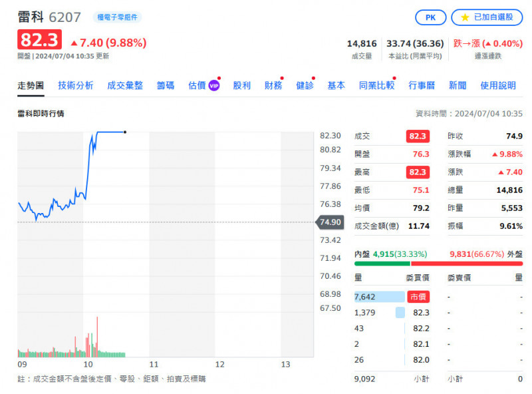The height and width of the screenshot is (394, 532).
Task: Toggle 已加自選股 watchlist status
Action: (487, 17)
